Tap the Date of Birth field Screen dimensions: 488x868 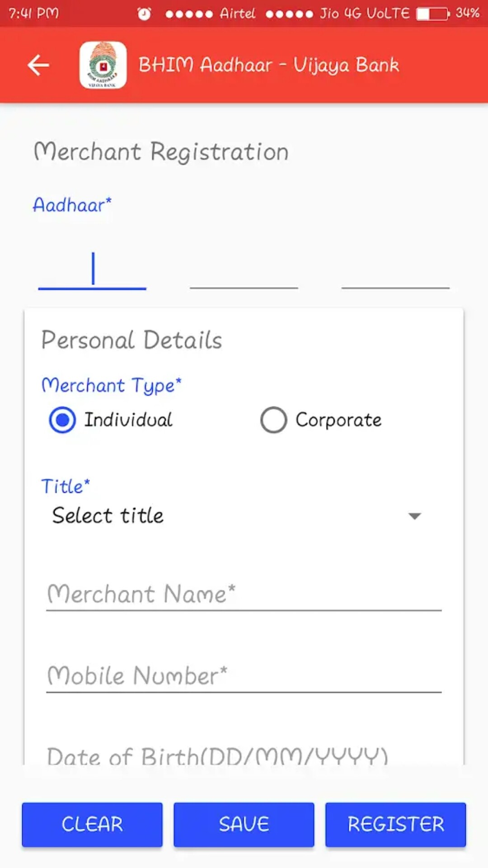click(244, 755)
